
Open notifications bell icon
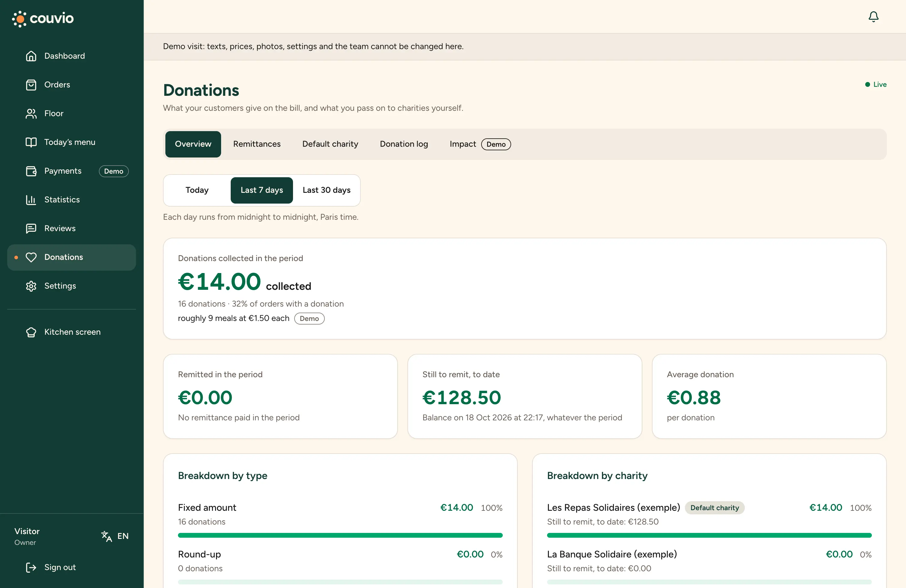(873, 17)
